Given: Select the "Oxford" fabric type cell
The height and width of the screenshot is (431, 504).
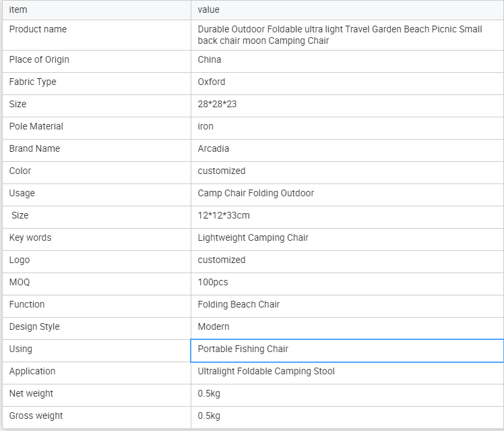Looking at the screenshot, I should click(212, 82).
